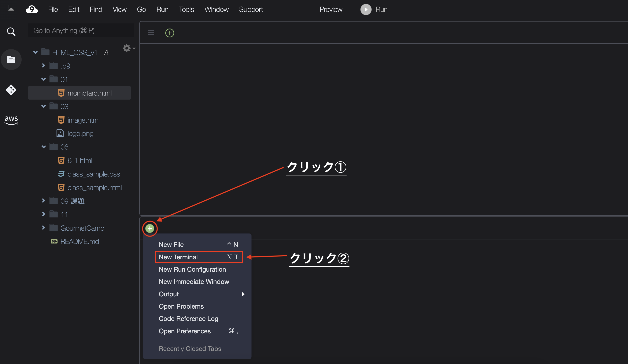Choose Open Preferences menu entry

(185, 331)
